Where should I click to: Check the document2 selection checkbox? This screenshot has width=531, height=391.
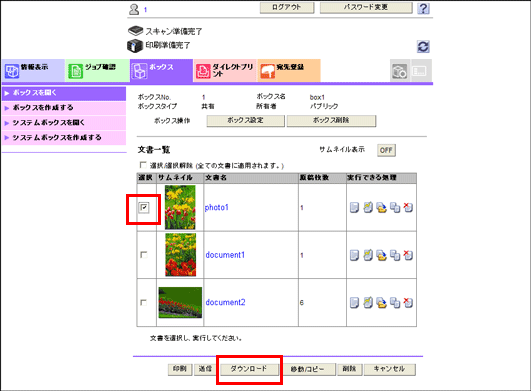144,302
